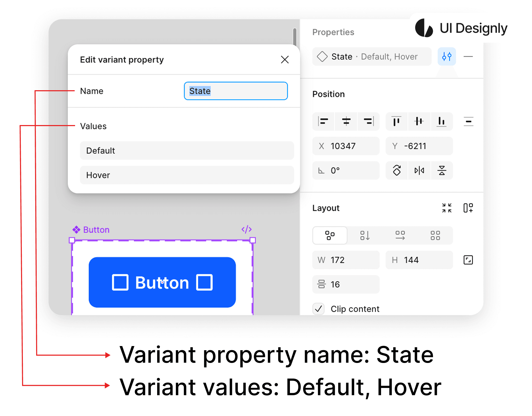Click align vertical centers icon
Screen dimensions: 532x416
pos(419,121)
